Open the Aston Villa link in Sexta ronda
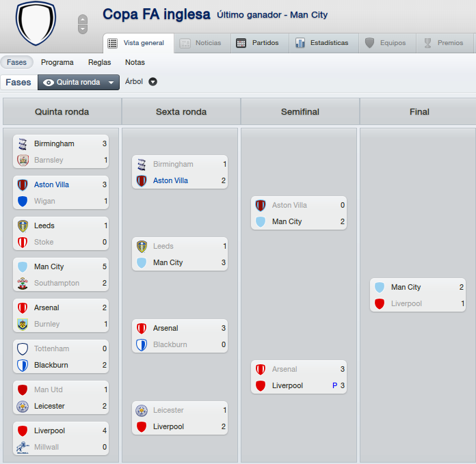The width and height of the screenshot is (476, 464). pyautogui.click(x=170, y=180)
